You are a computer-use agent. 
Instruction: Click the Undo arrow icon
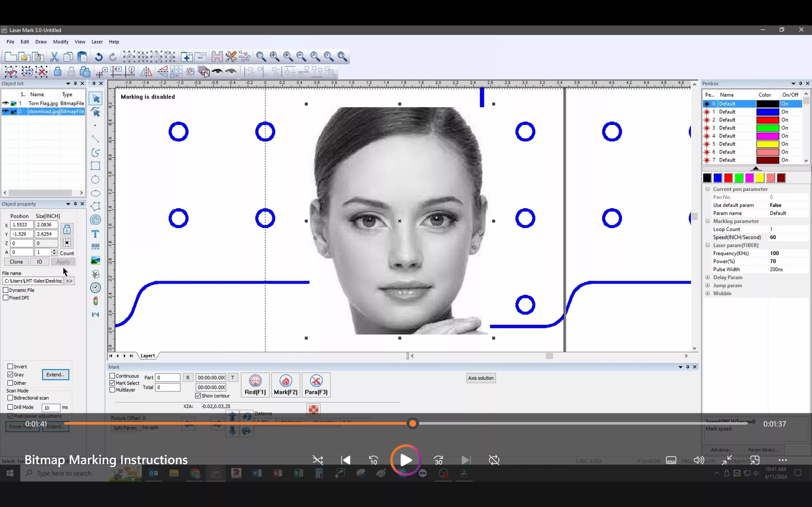tap(99, 57)
